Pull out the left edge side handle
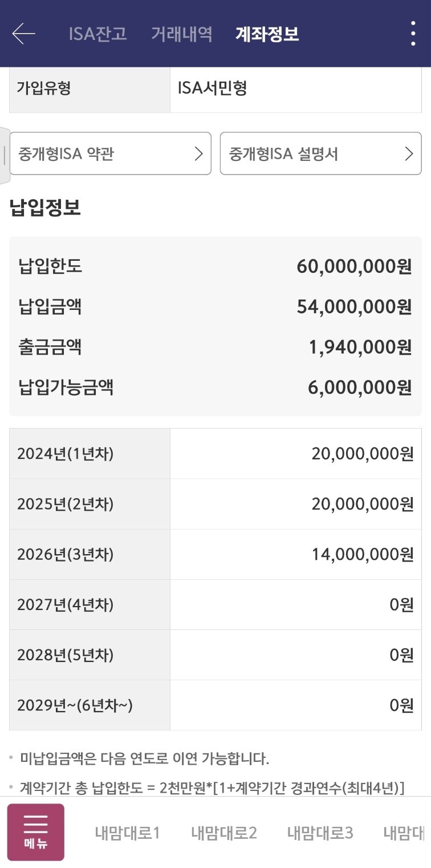 coord(5,155)
